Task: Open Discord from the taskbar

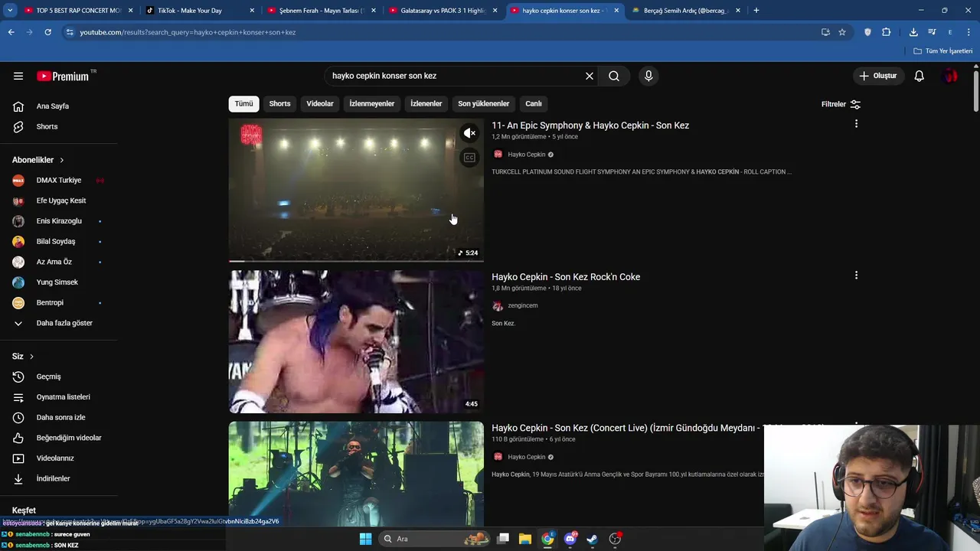Action: tap(570, 539)
